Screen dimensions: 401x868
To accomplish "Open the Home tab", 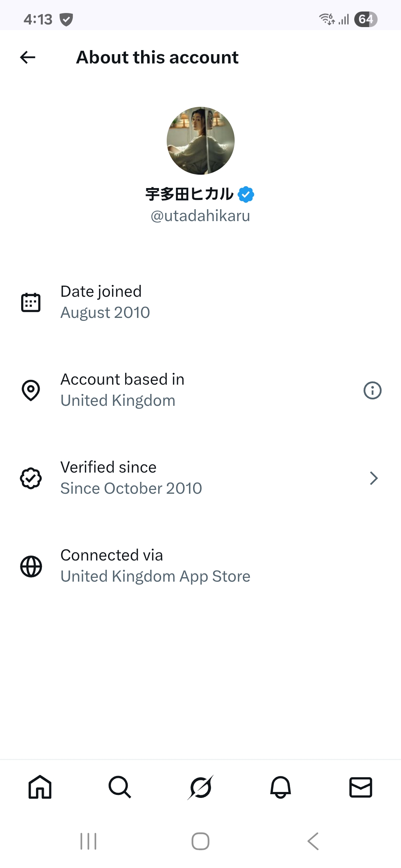I will point(40,787).
